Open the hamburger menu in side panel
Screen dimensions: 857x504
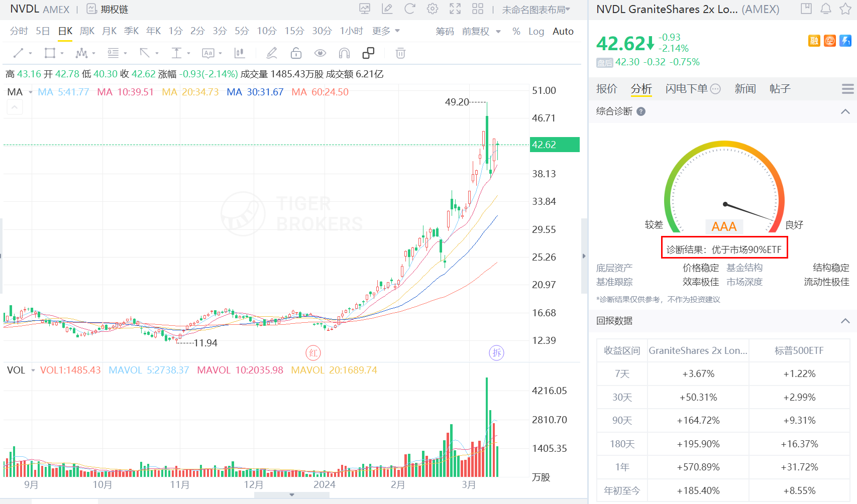(847, 89)
